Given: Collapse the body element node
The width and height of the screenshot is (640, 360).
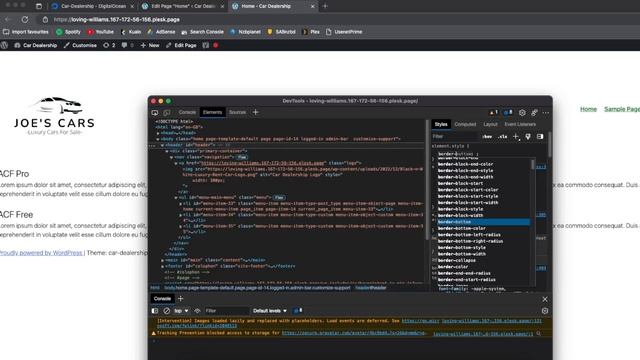Looking at the screenshot, I should [158, 139].
